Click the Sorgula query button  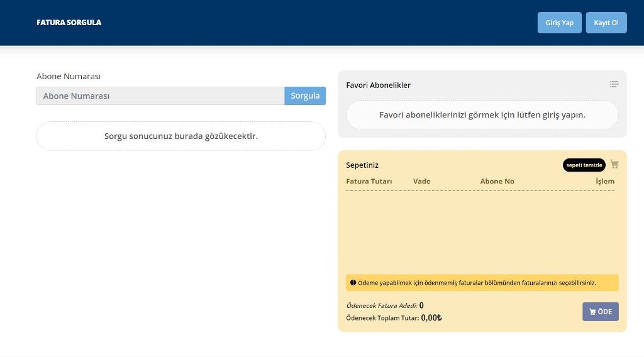(x=305, y=96)
